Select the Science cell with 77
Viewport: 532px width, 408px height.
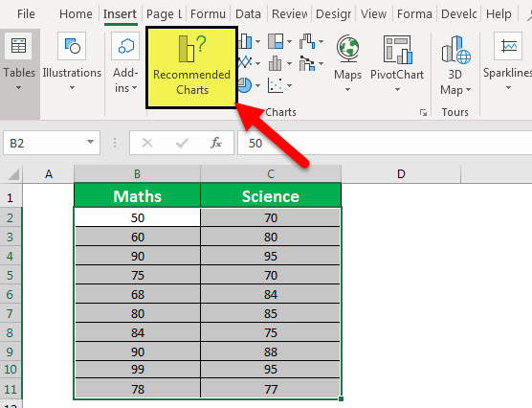[x=271, y=389]
